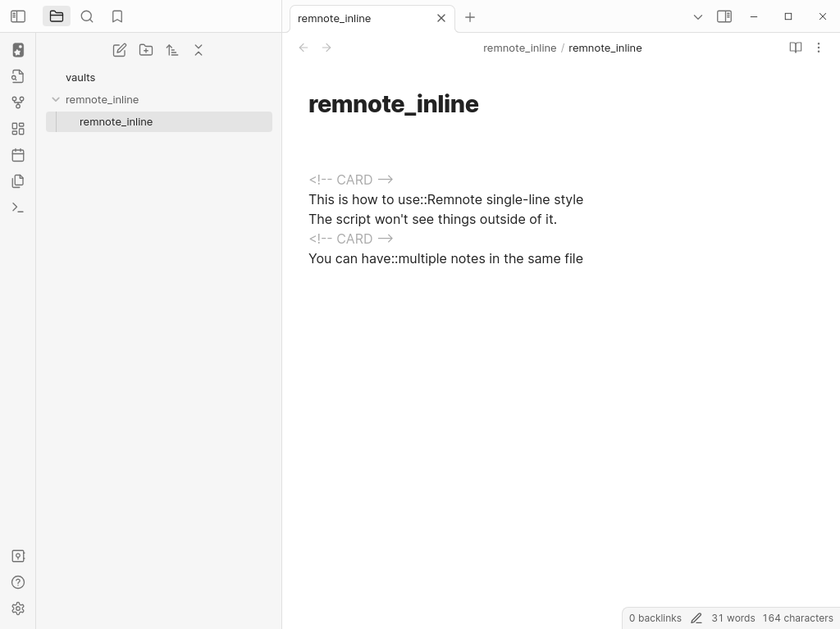Toggle the right sidebar

tap(724, 16)
